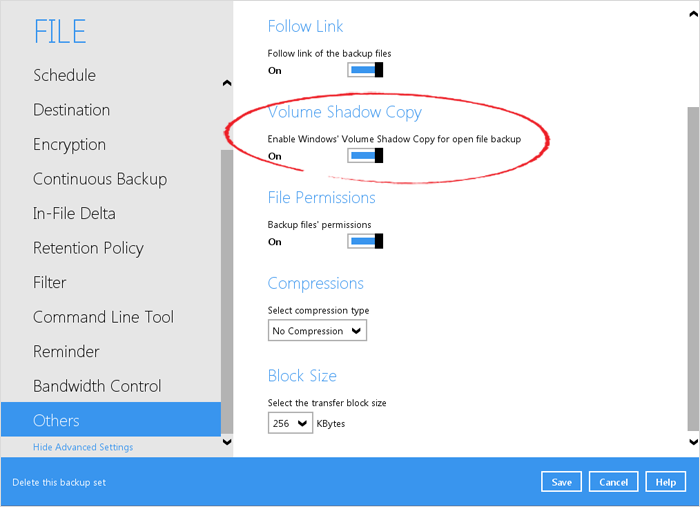The image size is (700, 507).
Task: Toggle the Follow Link switch
Action: coord(365,70)
